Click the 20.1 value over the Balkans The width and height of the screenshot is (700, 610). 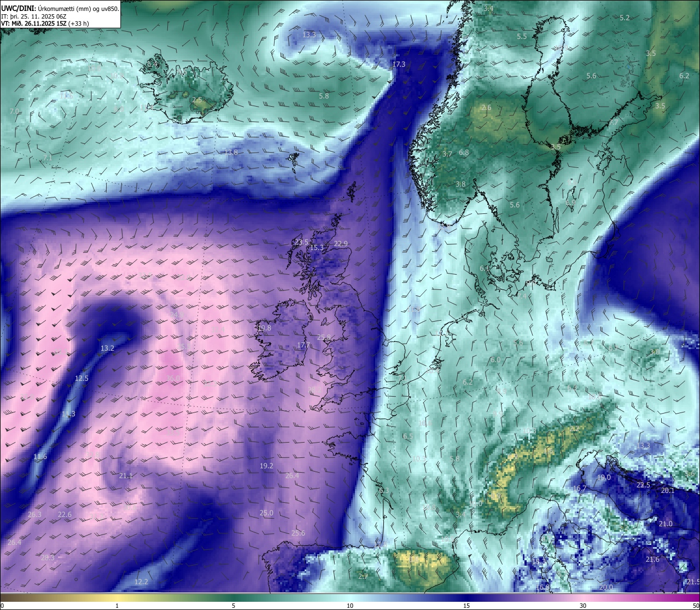(x=668, y=491)
